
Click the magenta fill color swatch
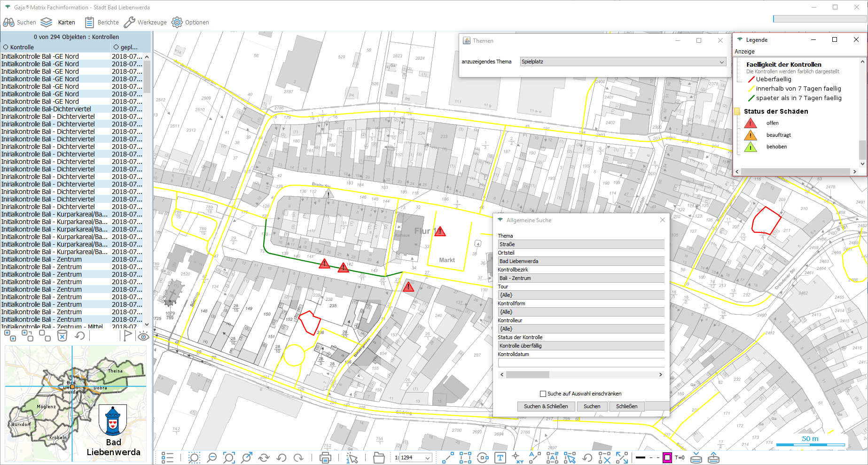click(667, 457)
